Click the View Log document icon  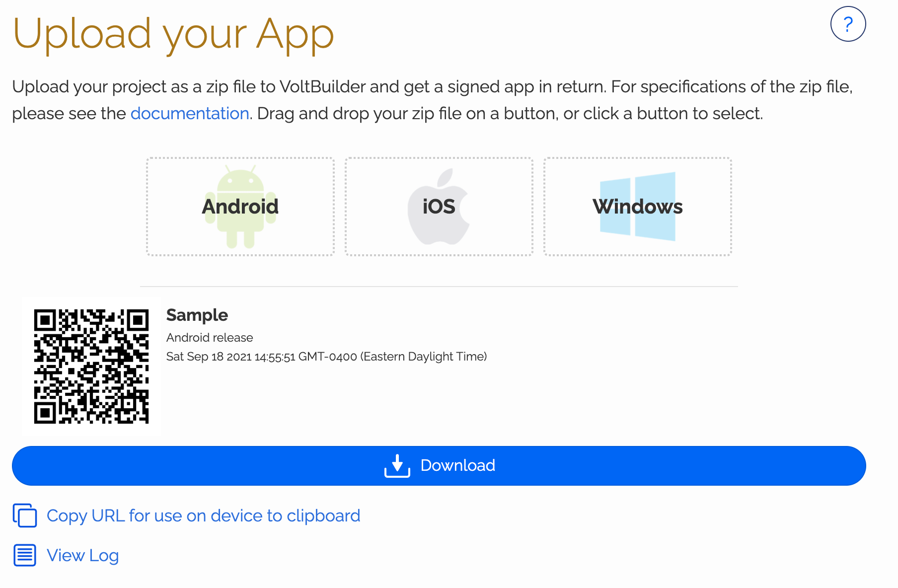[25, 555]
